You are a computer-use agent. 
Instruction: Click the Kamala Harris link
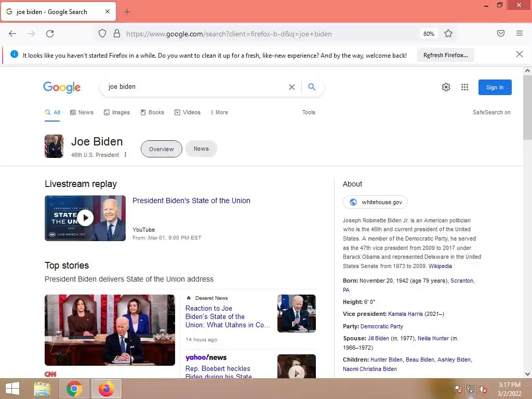[x=405, y=314]
